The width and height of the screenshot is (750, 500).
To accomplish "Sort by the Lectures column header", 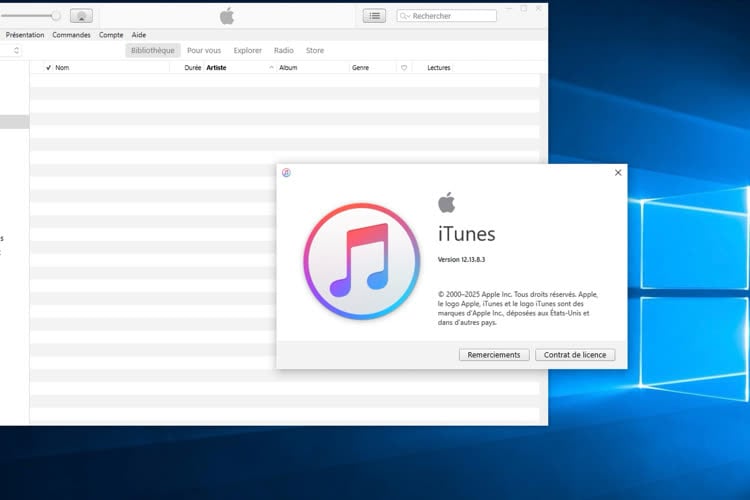I will coord(439,68).
